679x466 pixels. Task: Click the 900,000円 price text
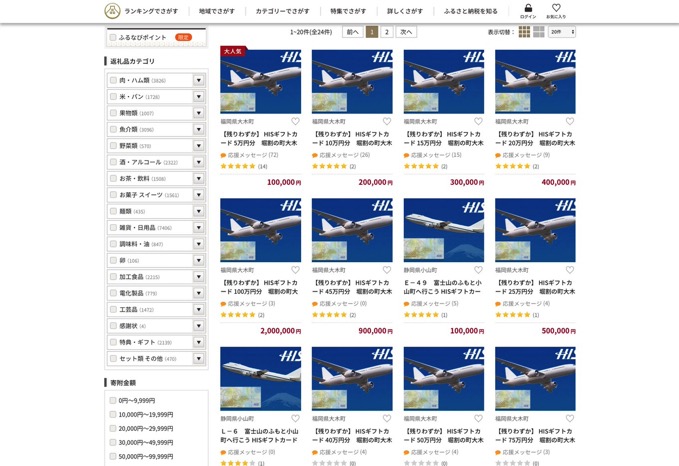pyautogui.click(x=375, y=331)
